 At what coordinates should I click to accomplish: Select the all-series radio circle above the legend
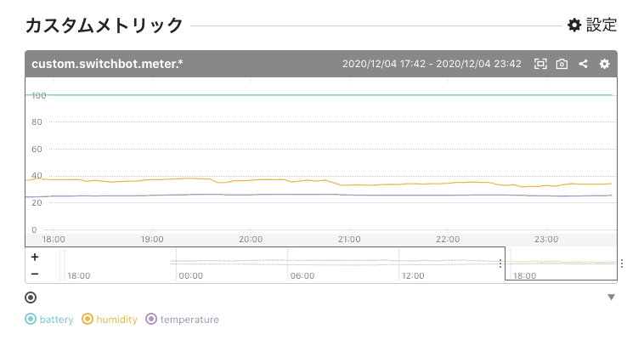pos(31,297)
